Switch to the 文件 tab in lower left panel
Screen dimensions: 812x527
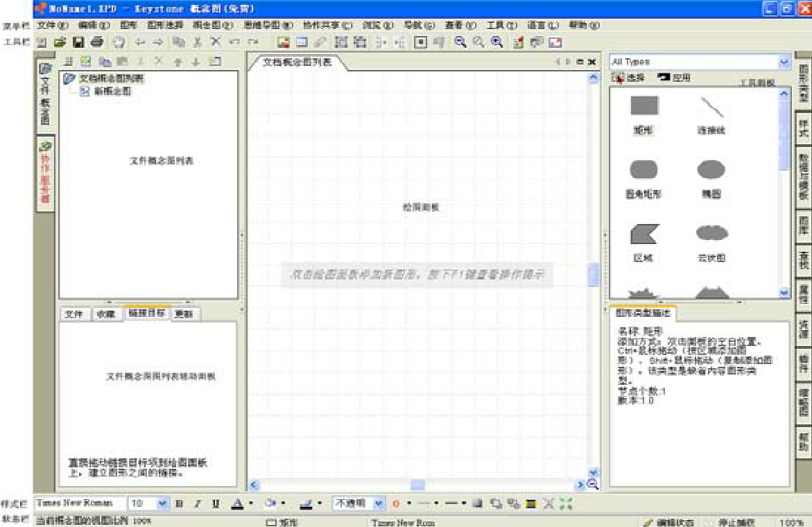[74, 313]
